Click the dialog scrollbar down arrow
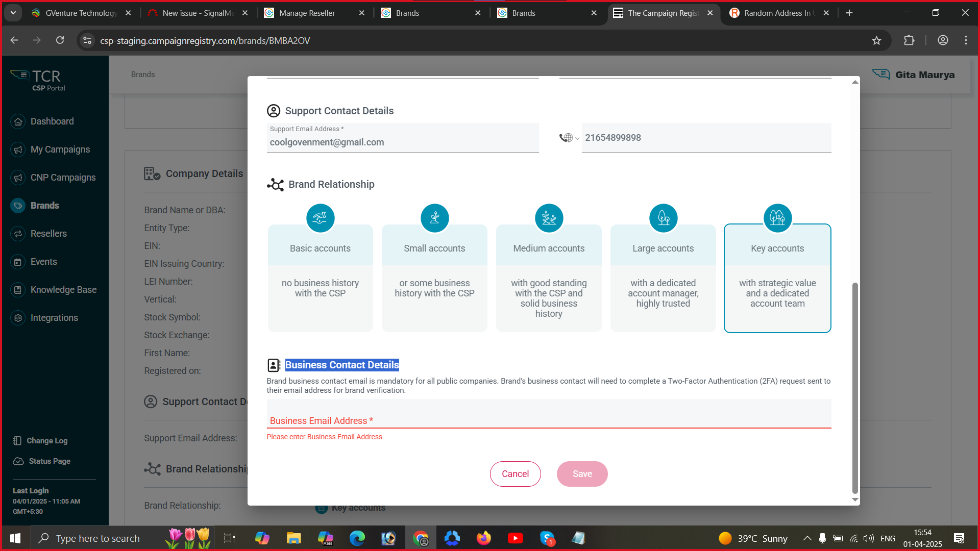980x551 pixels. [855, 500]
